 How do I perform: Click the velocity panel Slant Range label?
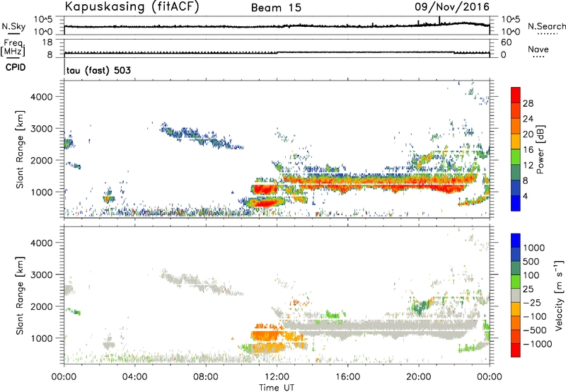(x=20, y=296)
